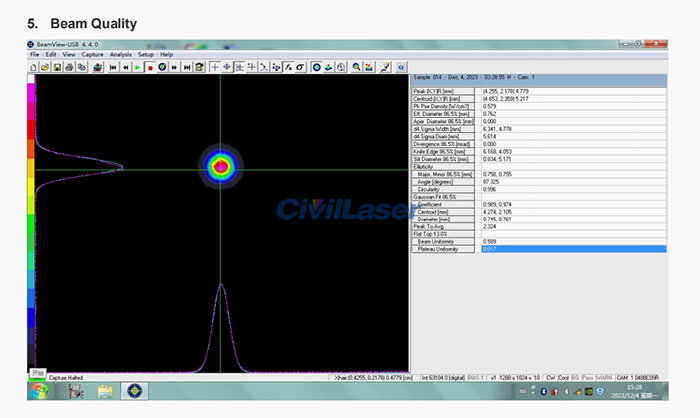This screenshot has height=418, width=700.
Task: Open the camera capture device icon
Action: point(98,67)
